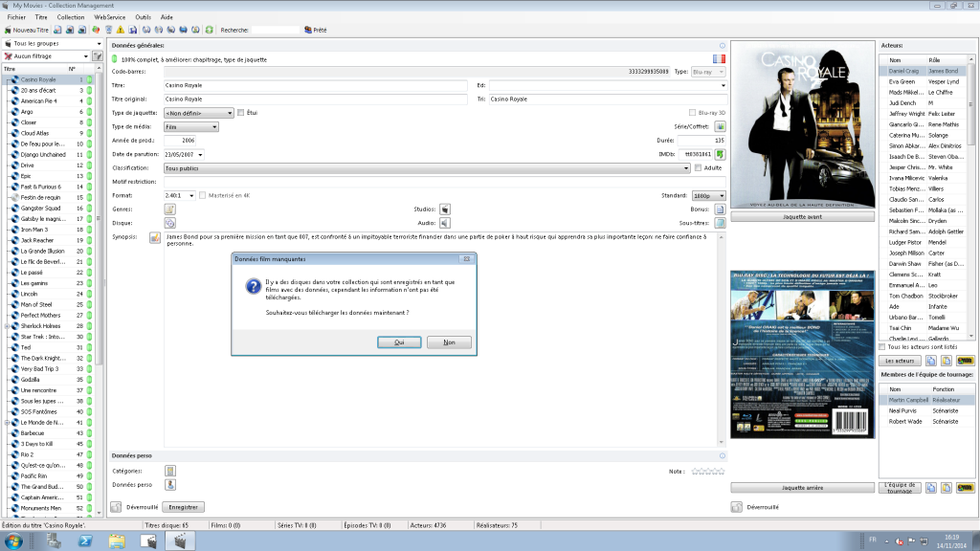Image resolution: width=980 pixels, height=551 pixels.
Task: Toggle the Étui checkbox
Action: (240, 113)
